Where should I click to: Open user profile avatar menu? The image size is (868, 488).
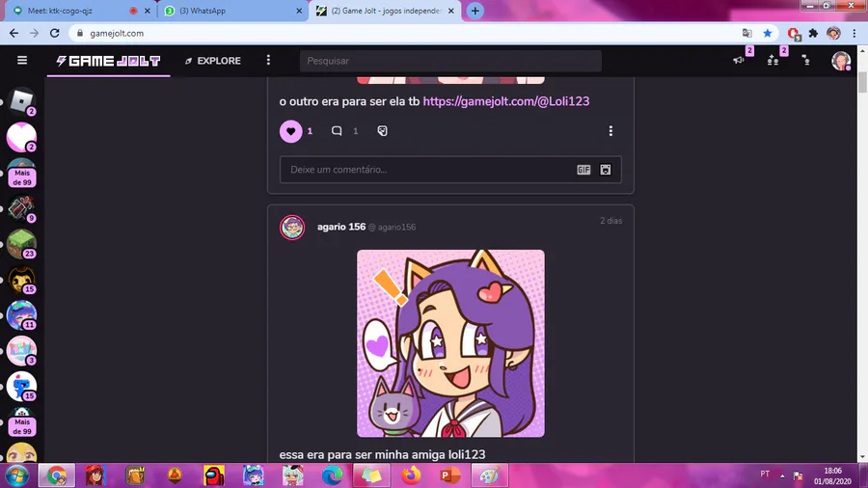pos(841,61)
